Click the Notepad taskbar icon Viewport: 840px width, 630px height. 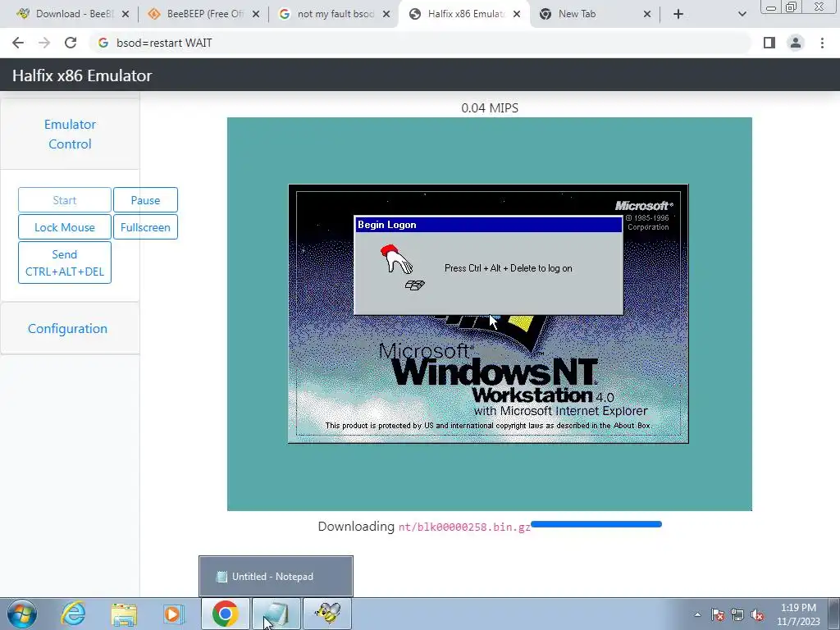coord(276,614)
